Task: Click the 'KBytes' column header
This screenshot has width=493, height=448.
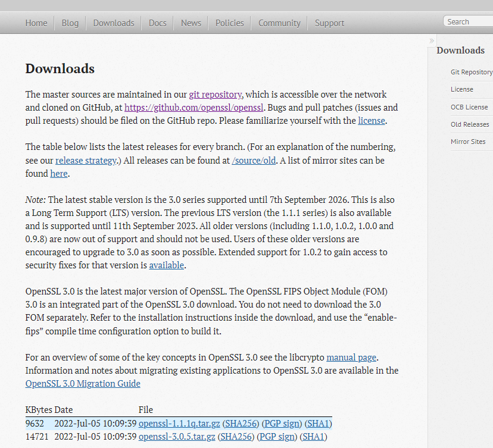Action: click(39, 410)
